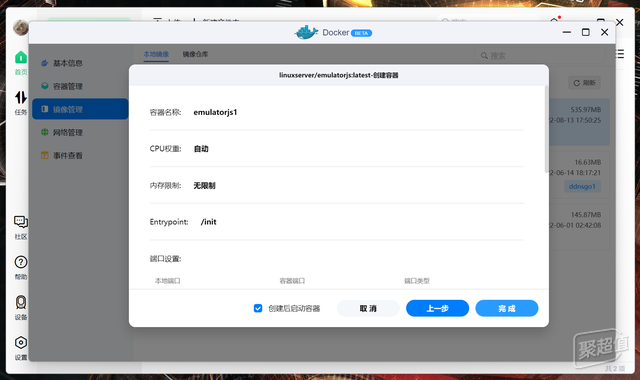This screenshot has width=640, height=380.
Task: Click the CPU权重 value 自动
Action: (x=201, y=149)
